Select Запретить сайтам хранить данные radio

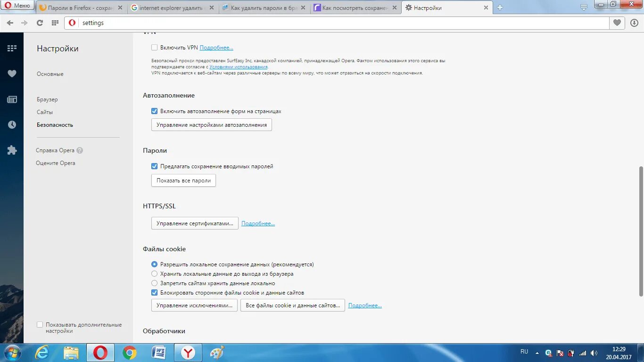click(x=154, y=283)
